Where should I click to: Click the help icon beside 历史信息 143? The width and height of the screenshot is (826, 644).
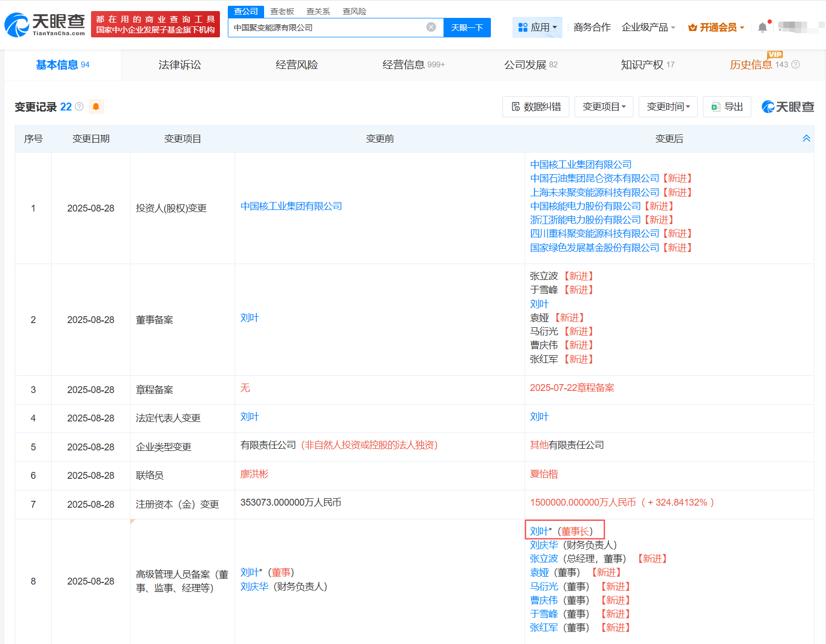click(x=795, y=65)
